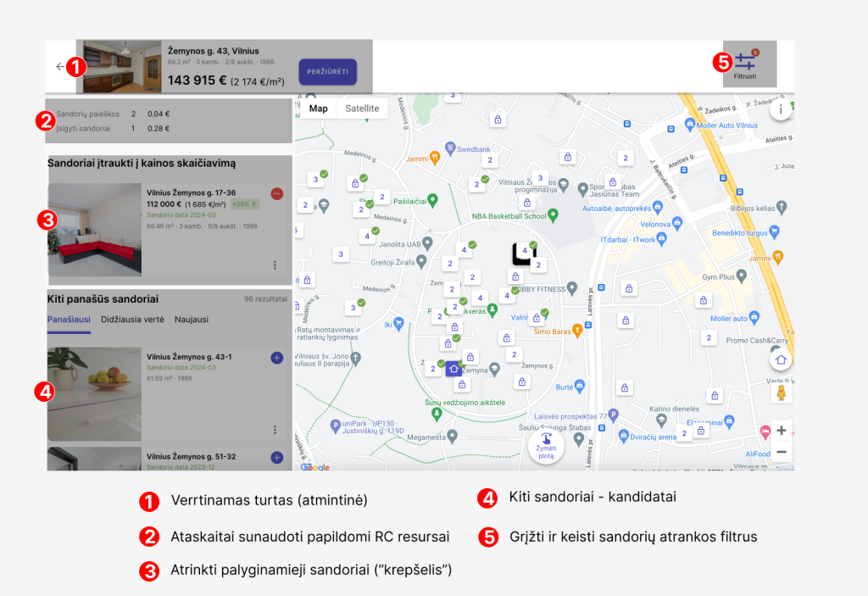Select the Didžiausia vertė tab
Image resolution: width=868 pixels, height=596 pixels.
[x=132, y=320]
